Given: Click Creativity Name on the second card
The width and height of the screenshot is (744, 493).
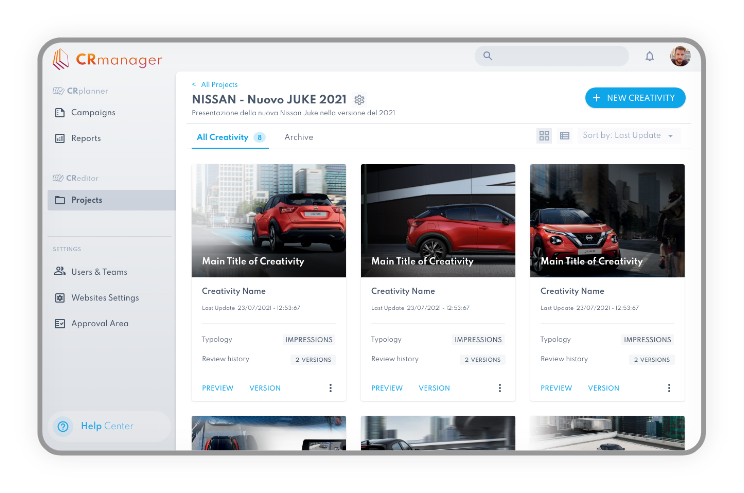Looking at the screenshot, I should (403, 291).
